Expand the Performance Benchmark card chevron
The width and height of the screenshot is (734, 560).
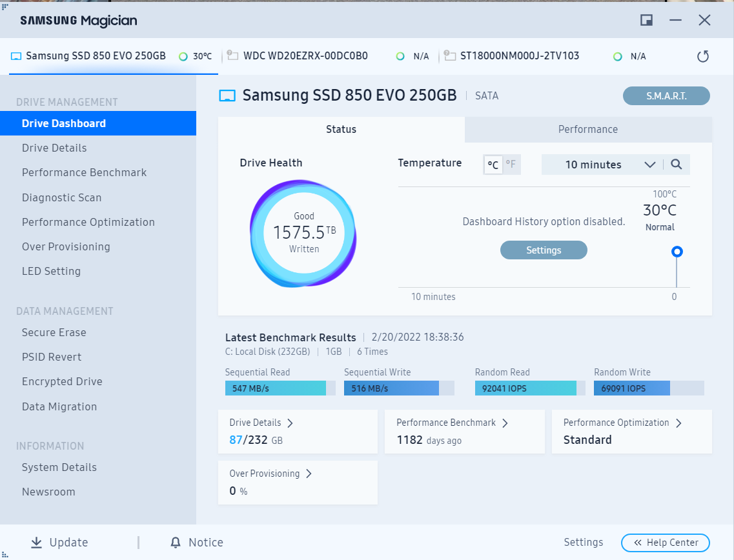[505, 423]
